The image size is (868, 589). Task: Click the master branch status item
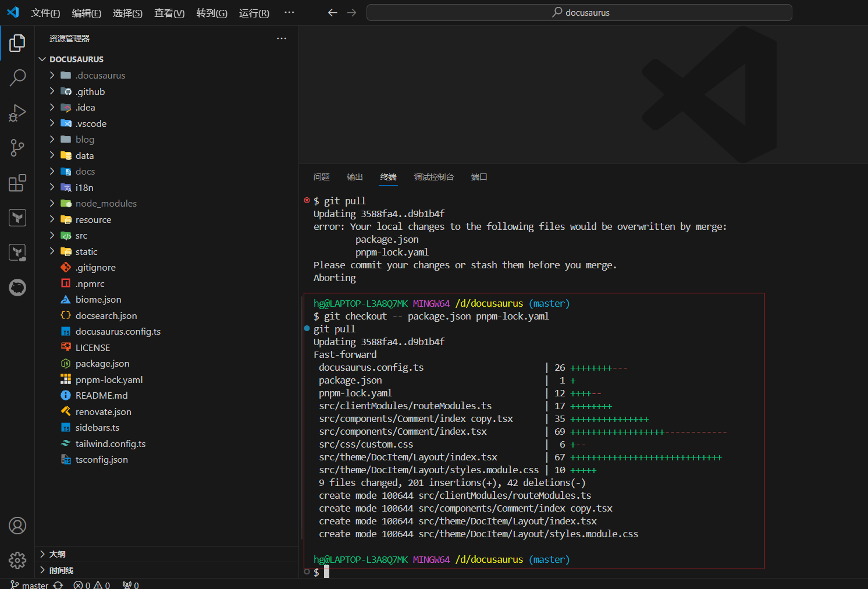(29, 585)
